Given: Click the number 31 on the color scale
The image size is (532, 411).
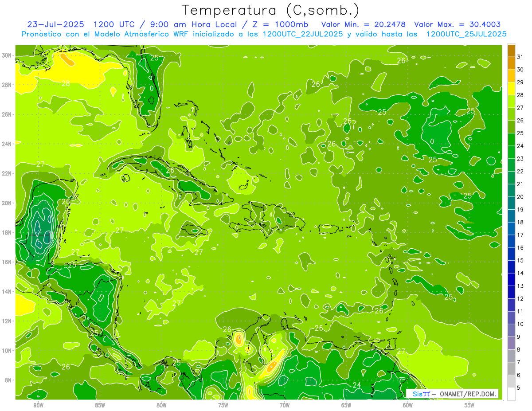Looking at the screenshot, I should (520, 57).
